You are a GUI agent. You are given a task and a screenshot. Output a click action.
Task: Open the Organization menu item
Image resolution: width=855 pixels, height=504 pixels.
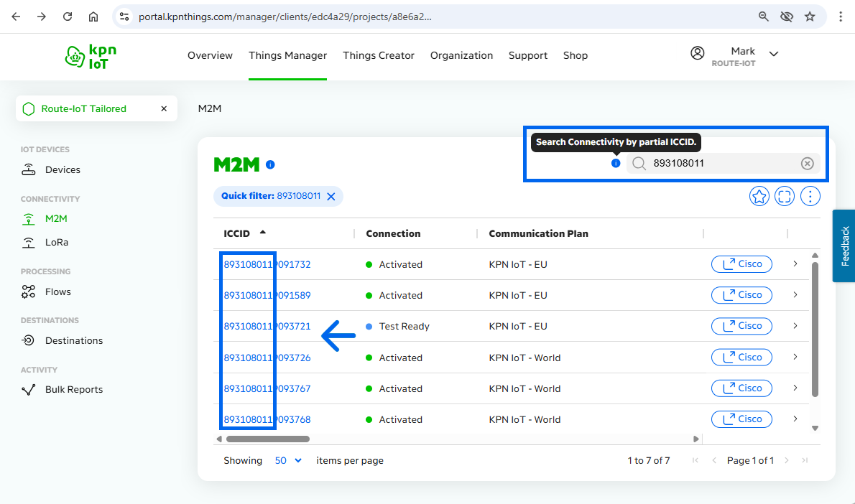click(x=461, y=55)
